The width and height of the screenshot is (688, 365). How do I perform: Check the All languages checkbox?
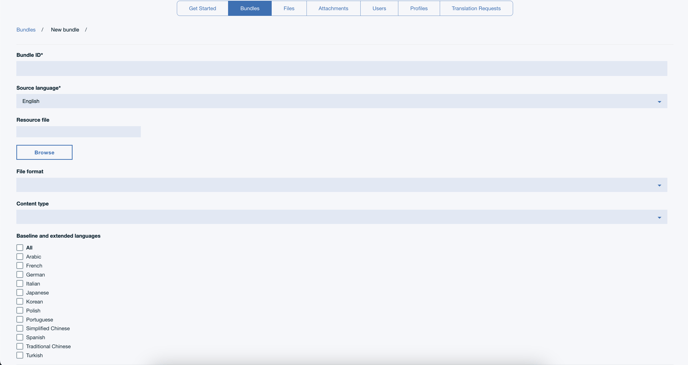click(x=20, y=247)
